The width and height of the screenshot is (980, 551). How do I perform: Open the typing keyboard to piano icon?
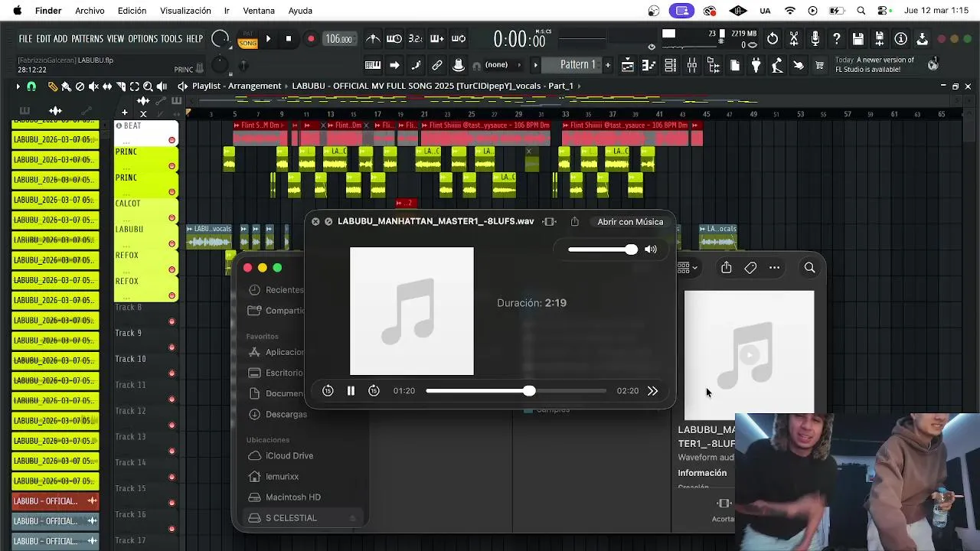click(x=373, y=65)
